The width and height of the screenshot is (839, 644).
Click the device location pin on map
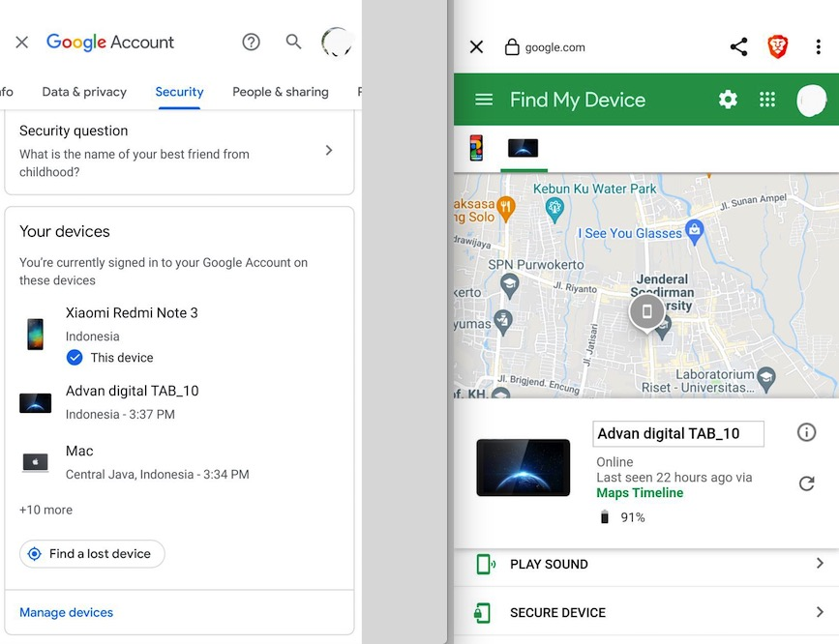[x=646, y=311]
